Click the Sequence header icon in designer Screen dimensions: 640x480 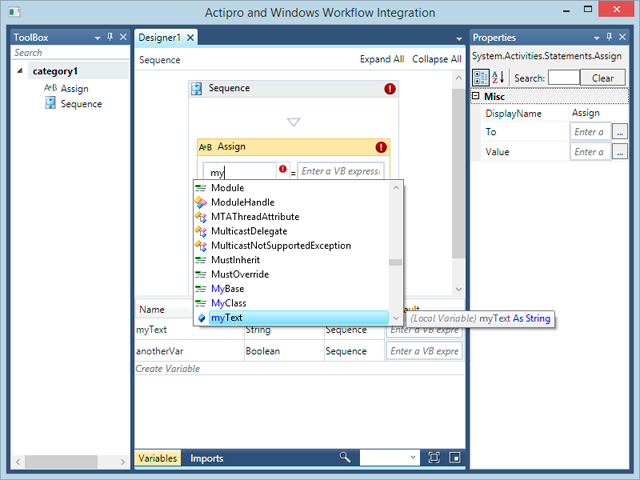[197, 89]
